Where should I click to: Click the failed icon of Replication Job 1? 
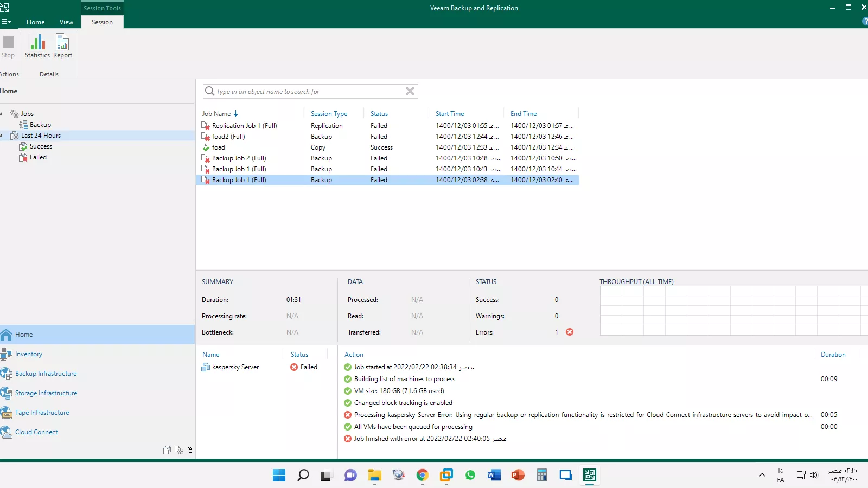206,126
